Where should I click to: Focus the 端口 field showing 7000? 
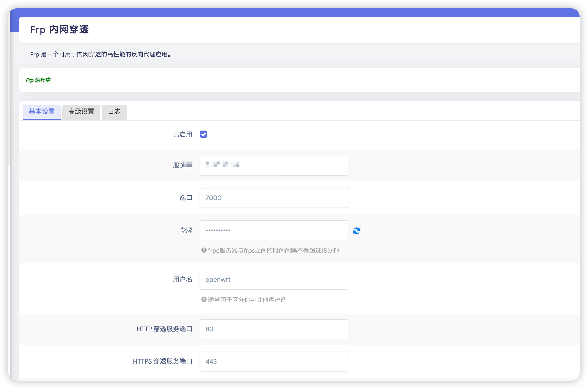pos(274,198)
